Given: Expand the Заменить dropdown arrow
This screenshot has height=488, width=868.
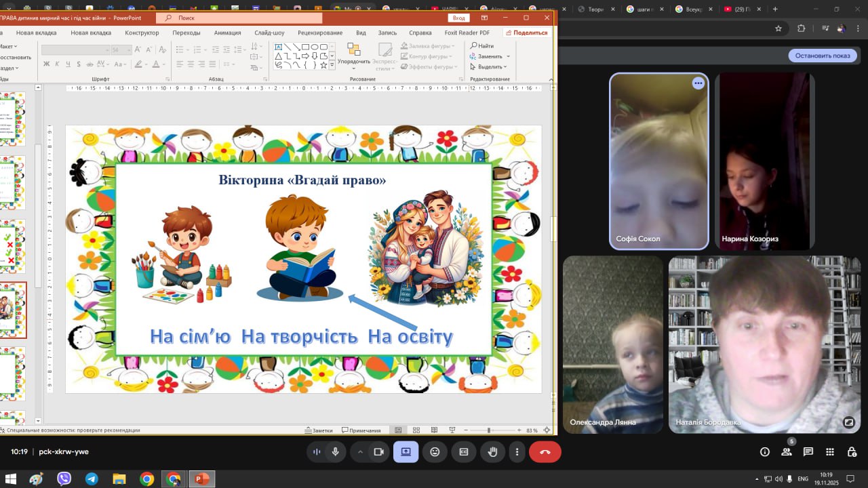Looking at the screenshot, I should (507, 57).
